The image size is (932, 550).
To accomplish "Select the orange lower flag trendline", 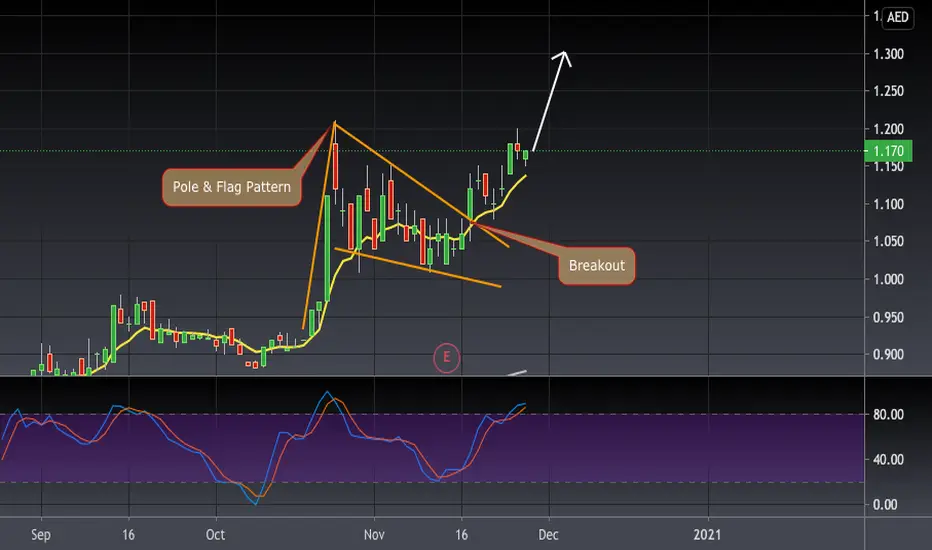I will click(x=417, y=268).
